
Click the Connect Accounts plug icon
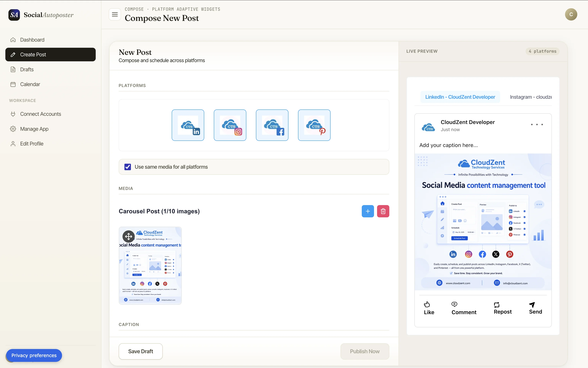click(13, 114)
